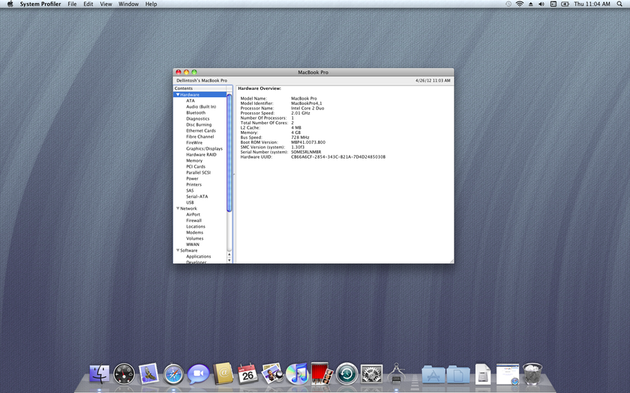This screenshot has height=393, width=630.
Task: Select ATA in the contents list
Action: (x=190, y=101)
